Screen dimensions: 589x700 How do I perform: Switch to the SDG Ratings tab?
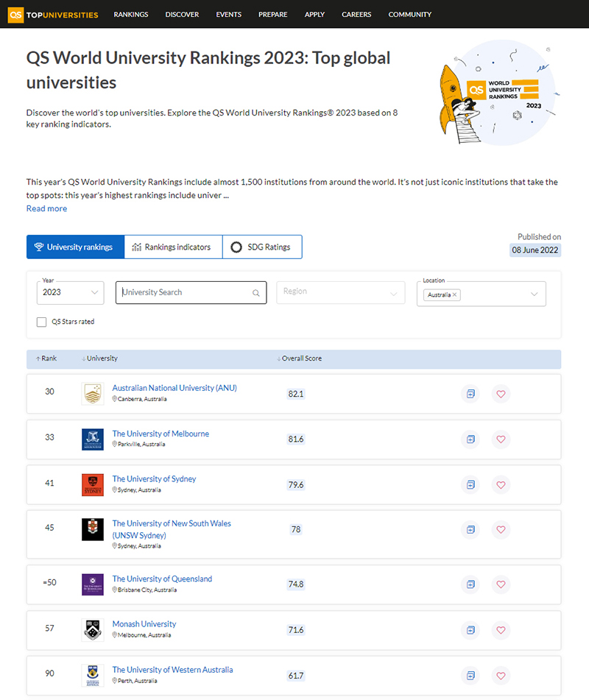[x=262, y=247]
